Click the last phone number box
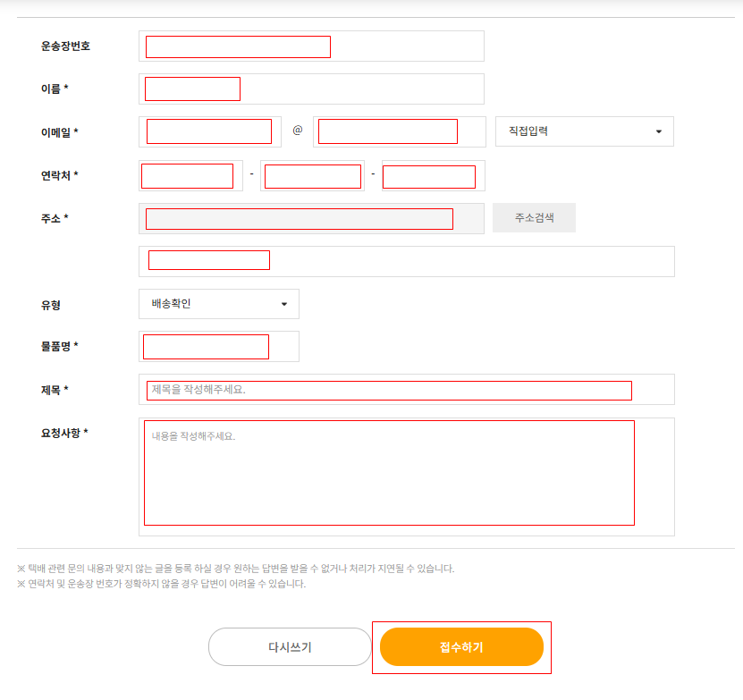This screenshot has height=700, width=743. [x=429, y=175]
